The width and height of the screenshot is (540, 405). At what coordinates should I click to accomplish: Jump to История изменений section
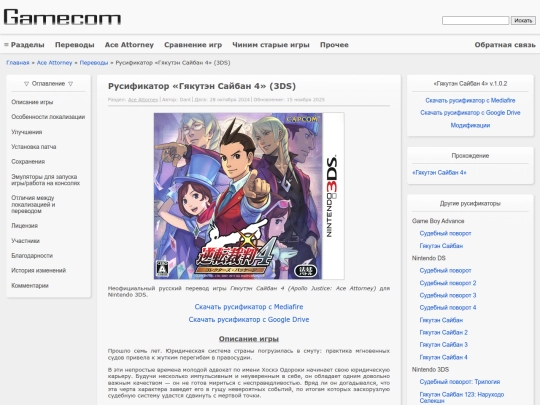(x=38, y=270)
